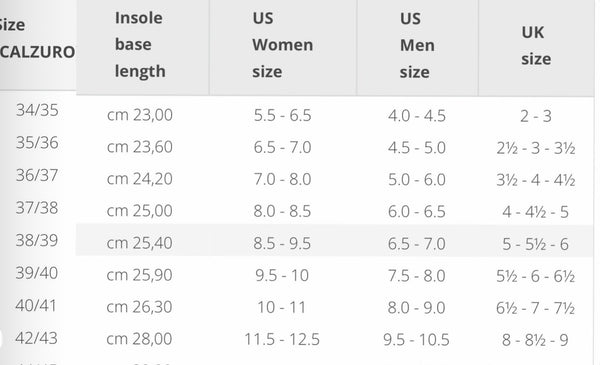Click the US Men size column header
This screenshot has width=600, height=365.
pyautogui.click(x=417, y=46)
